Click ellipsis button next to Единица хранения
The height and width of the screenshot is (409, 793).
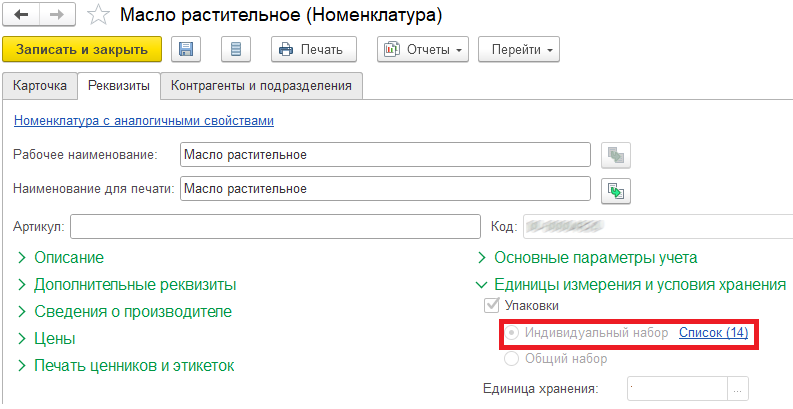tap(738, 388)
